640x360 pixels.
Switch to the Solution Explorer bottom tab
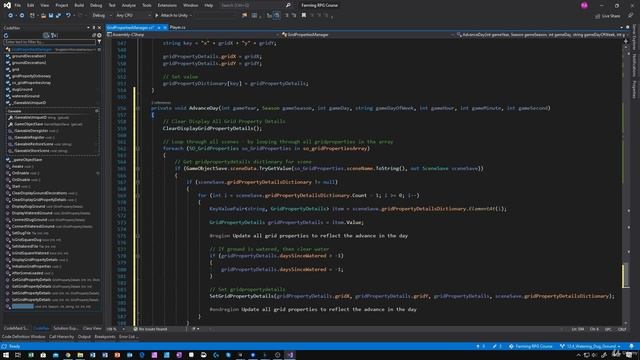pyautogui.click(x=66, y=328)
